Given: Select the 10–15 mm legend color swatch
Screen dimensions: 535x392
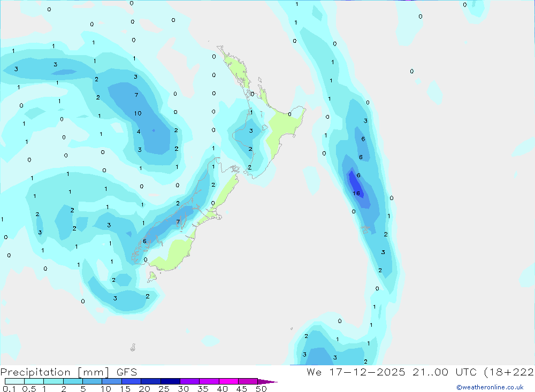Looking at the screenshot, I should pos(112,381).
